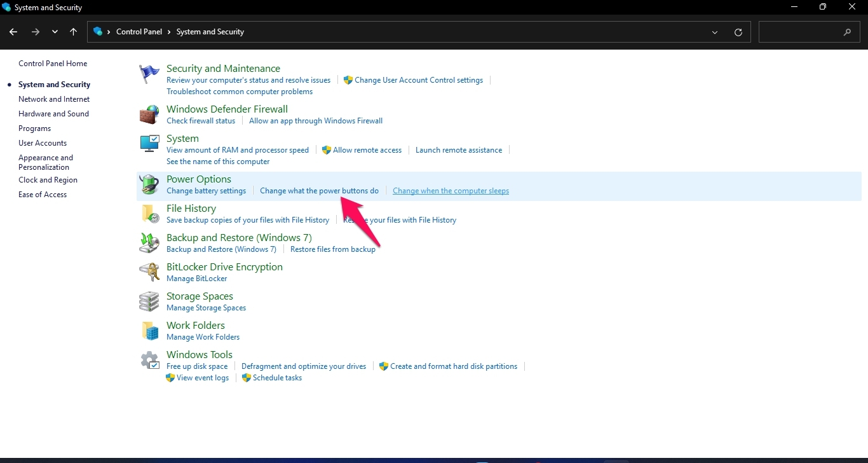The height and width of the screenshot is (463, 868).
Task: Click Change battery settings link
Action: (x=206, y=191)
